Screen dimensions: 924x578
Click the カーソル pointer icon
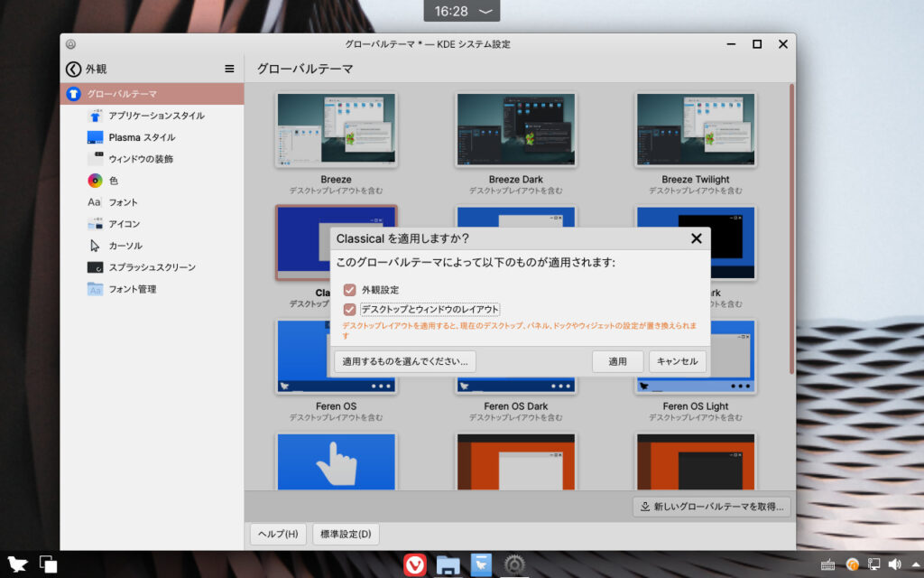coord(95,246)
